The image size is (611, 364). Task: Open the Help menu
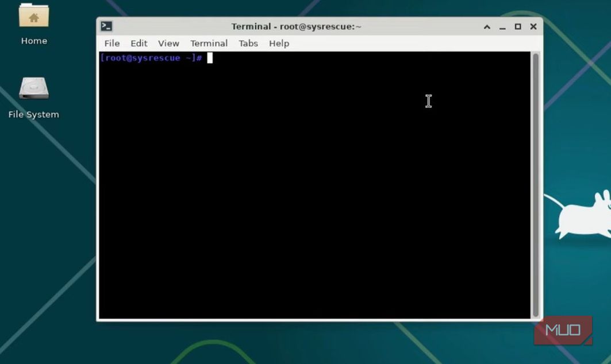coord(279,43)
